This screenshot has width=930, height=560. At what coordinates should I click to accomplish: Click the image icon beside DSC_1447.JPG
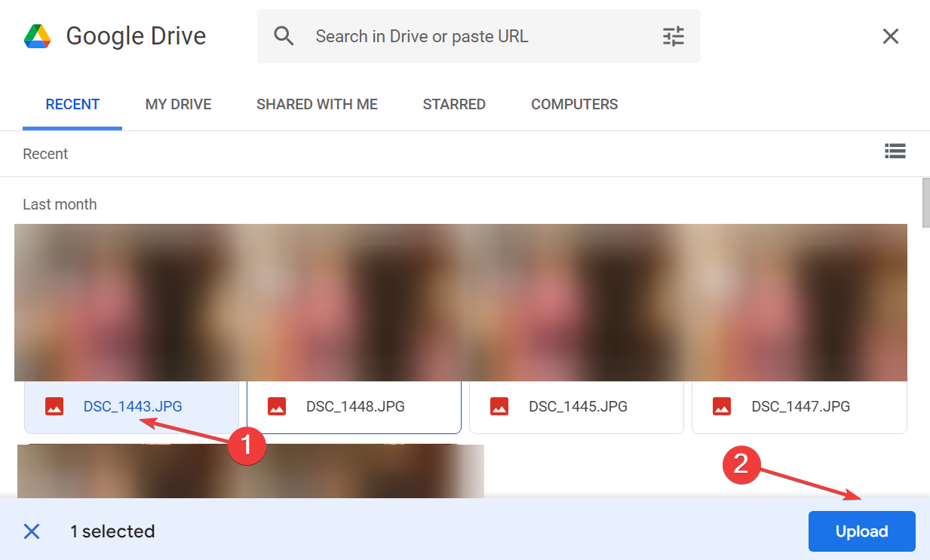(722, 406)
